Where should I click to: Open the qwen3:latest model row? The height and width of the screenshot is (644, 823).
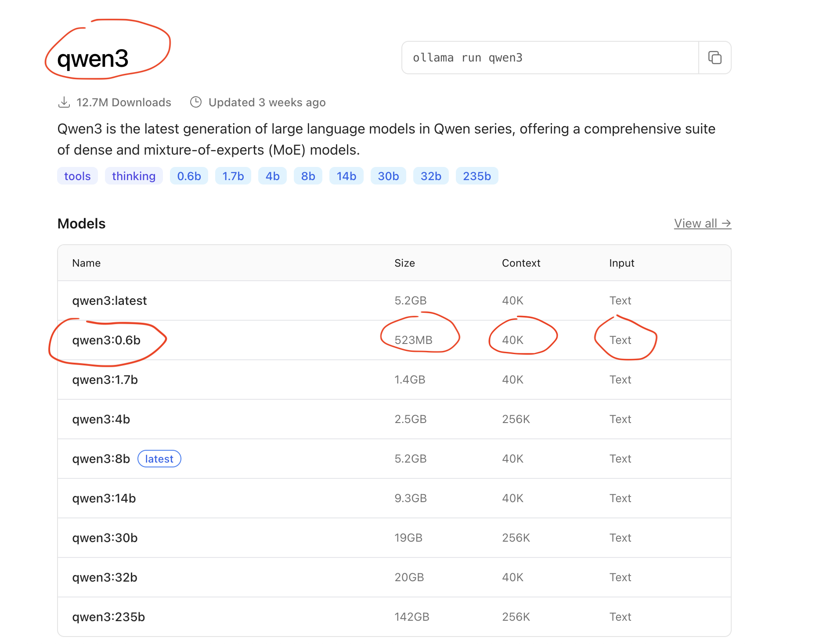(109, 300)
